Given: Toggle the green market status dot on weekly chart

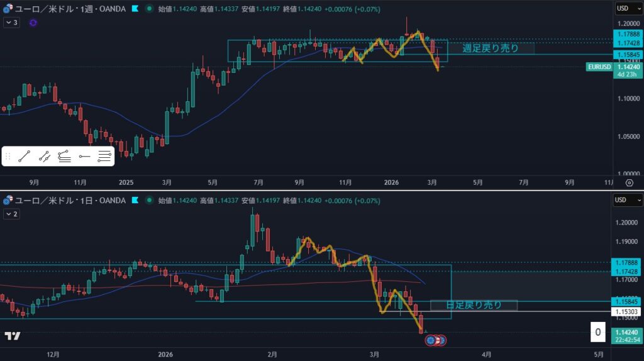Looking at the screenshot, I should (x=148, y=9).
